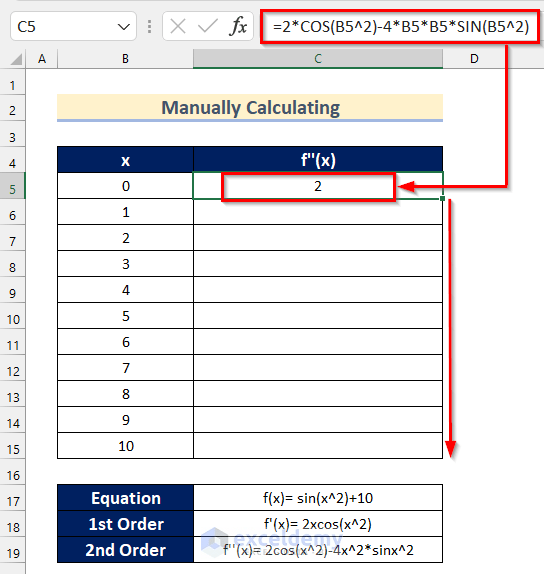544x574 pixels.
Task: Select the '1st Order' label cell
Action: click(125, 524)
